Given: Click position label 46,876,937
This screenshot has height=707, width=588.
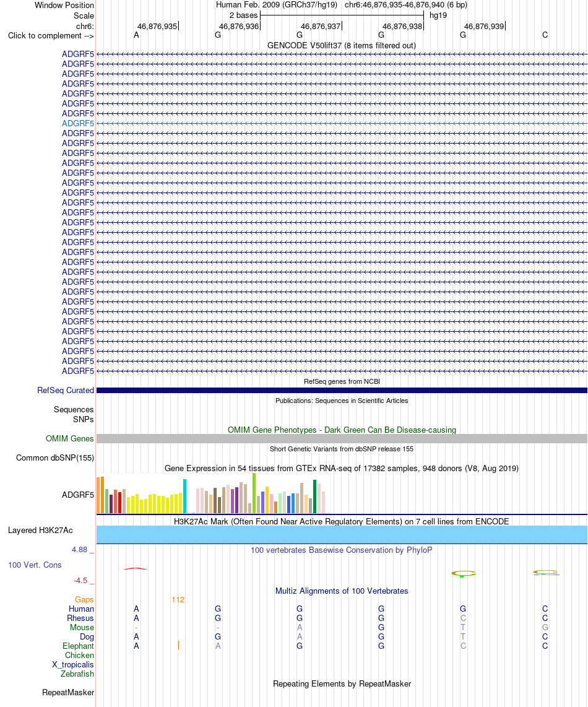Looking at the screenshot, I should [321, 26].
